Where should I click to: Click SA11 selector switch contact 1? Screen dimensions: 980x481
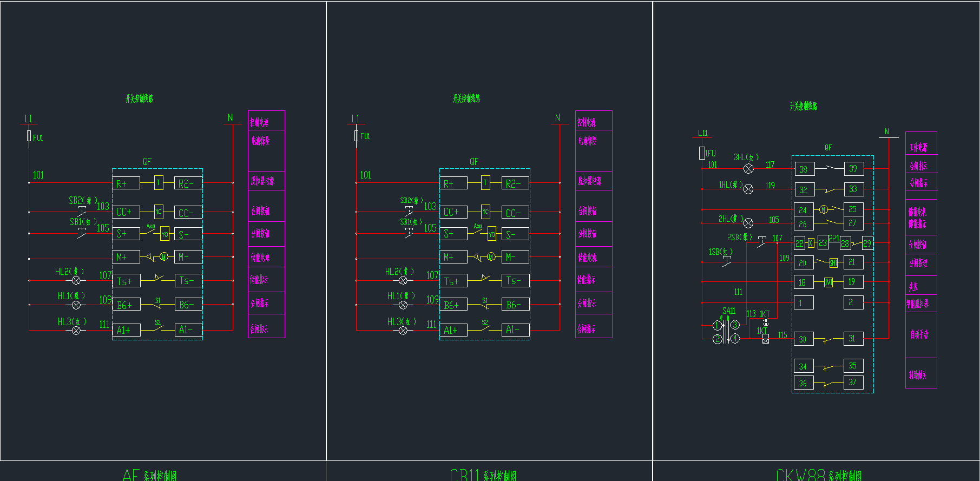coord(717,325)
